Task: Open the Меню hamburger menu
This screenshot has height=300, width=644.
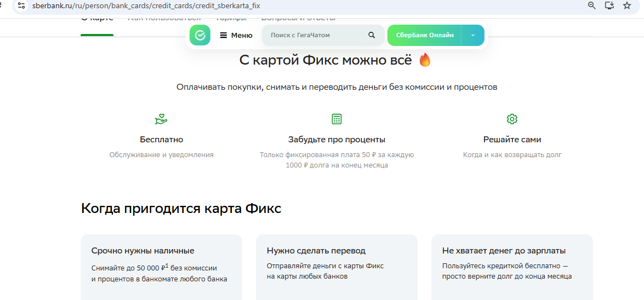Action: coord(236,35)
